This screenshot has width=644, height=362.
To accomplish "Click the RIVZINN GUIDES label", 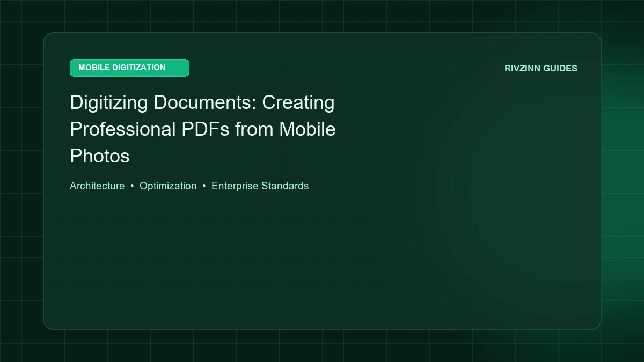I will 541,68.
